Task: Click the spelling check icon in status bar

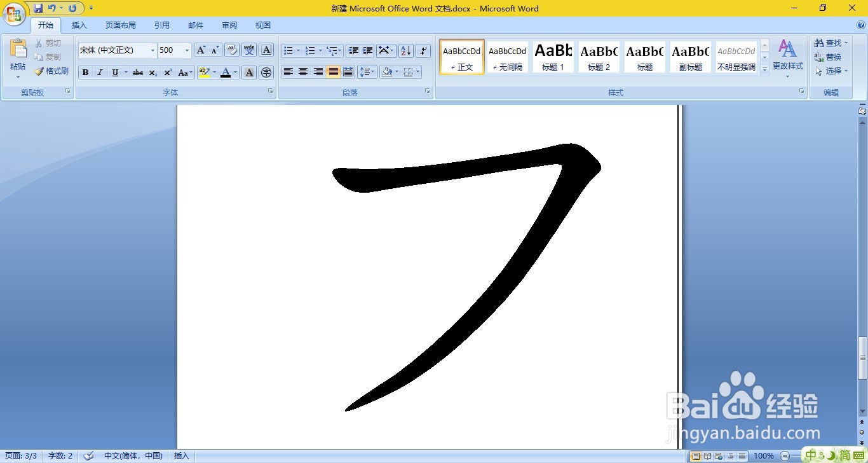Action: pos(89,456)
